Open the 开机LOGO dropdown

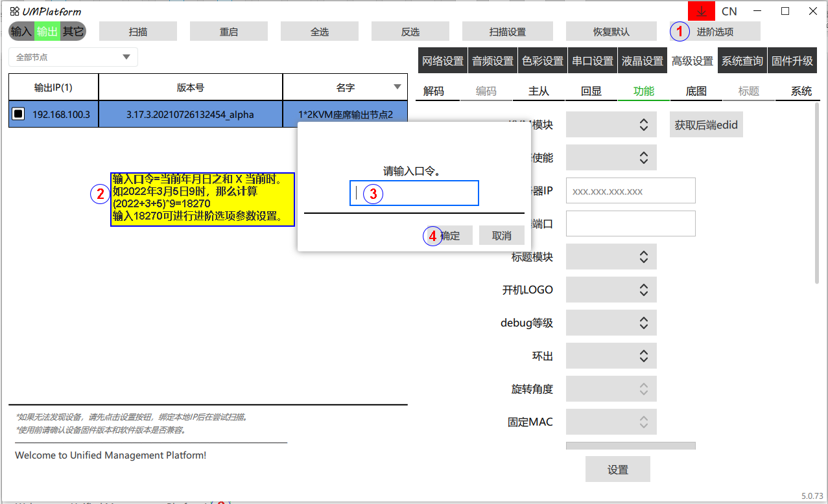611,290
